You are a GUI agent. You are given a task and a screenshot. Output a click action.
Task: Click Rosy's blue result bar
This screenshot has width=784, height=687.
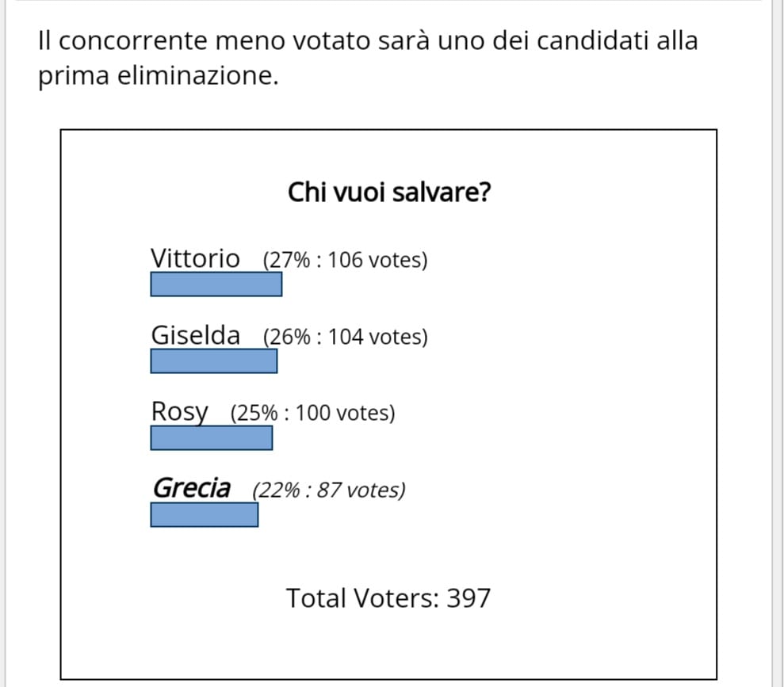(212, 437)
